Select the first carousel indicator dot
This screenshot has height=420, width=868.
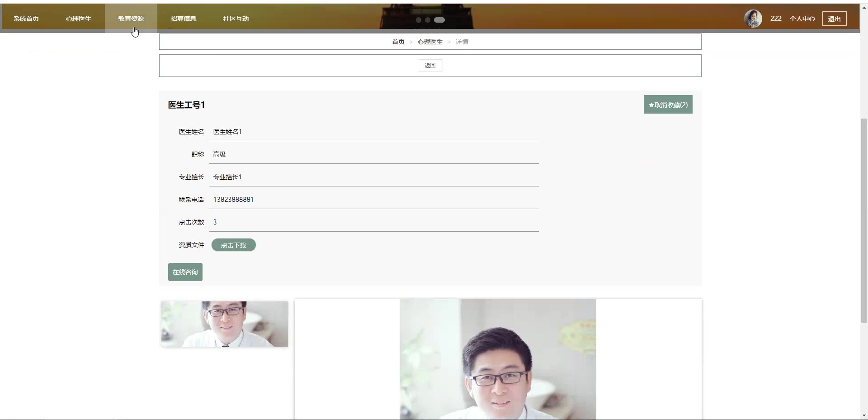[x=419, y=20]
